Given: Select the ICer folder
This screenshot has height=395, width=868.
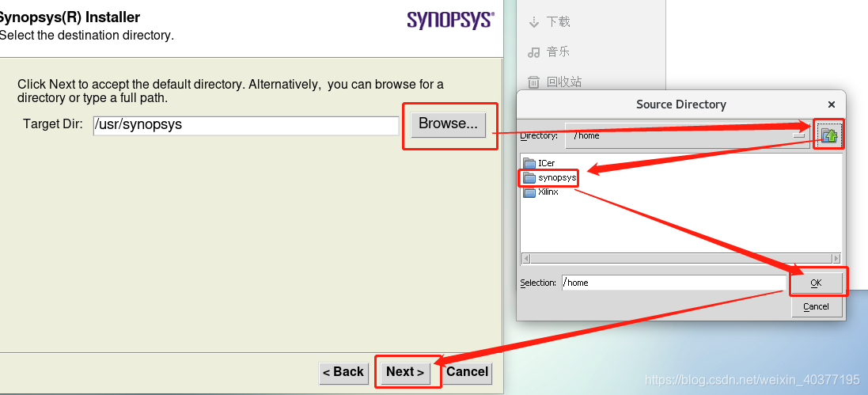Looking at the screenshot, I should pos(539,163).
